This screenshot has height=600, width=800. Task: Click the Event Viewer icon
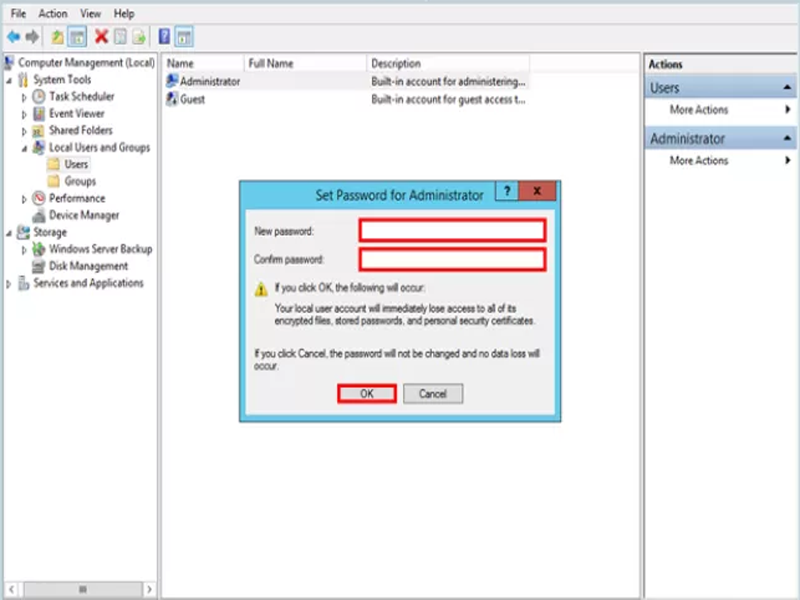click(39, 113)
